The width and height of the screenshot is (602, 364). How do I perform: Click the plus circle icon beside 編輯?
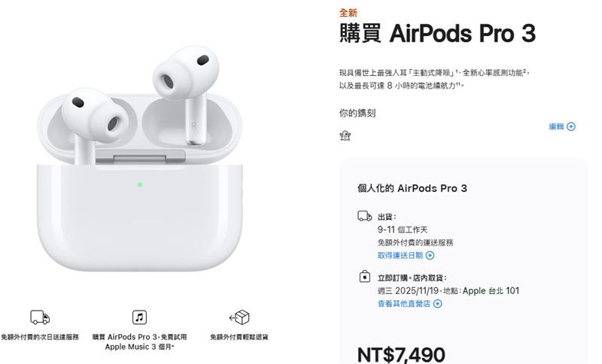click(571, 126)
